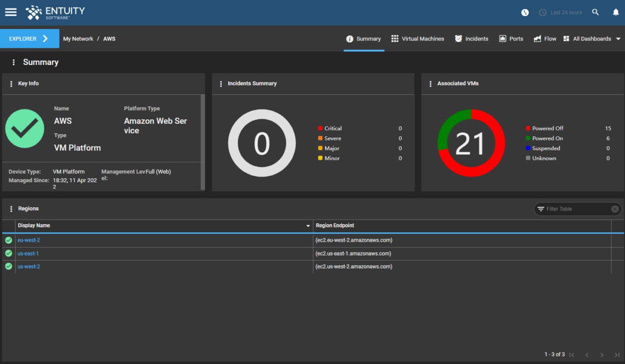
Task: Switch to the Virtual Machines tab
Action: coord(417,38)
